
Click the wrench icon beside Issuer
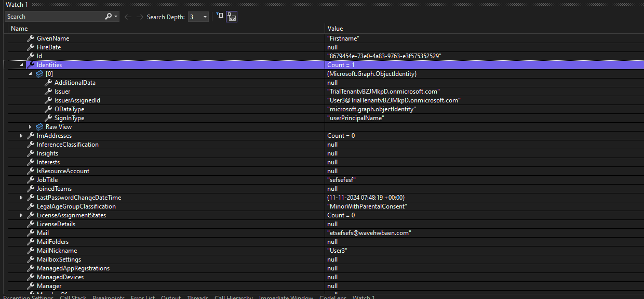48,92
